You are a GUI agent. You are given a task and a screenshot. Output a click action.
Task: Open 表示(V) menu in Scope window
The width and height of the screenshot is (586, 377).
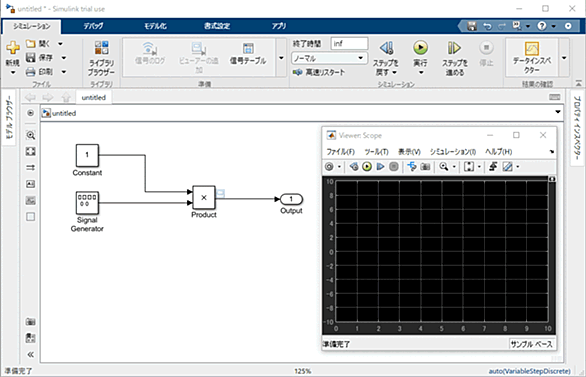[409, 152]
